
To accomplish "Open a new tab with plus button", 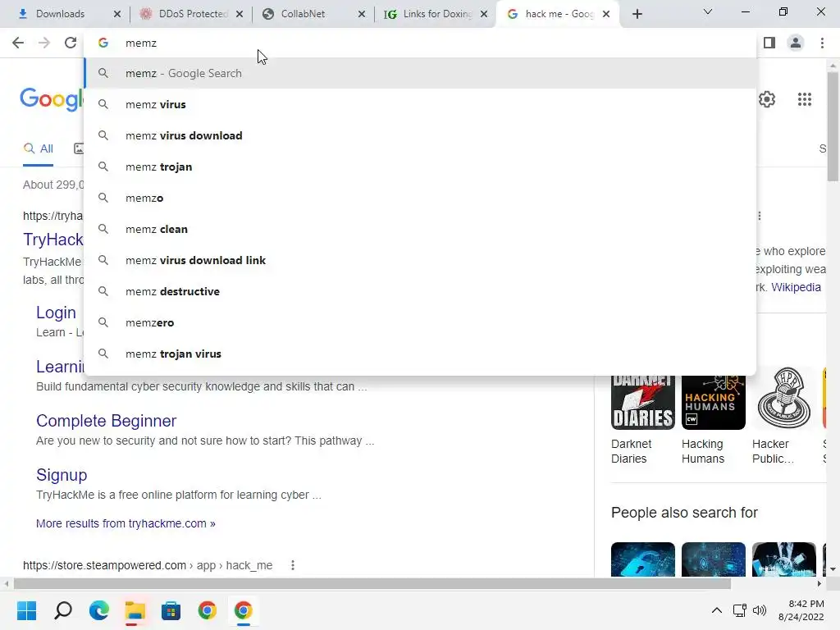I will pyautogui.click(x=637, y=14).
